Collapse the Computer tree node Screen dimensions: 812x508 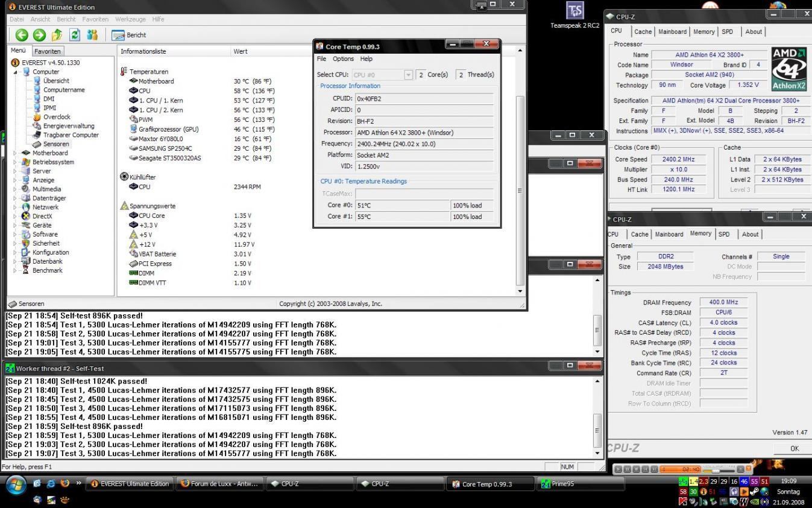pyautogui.click(x=16, y=72)
